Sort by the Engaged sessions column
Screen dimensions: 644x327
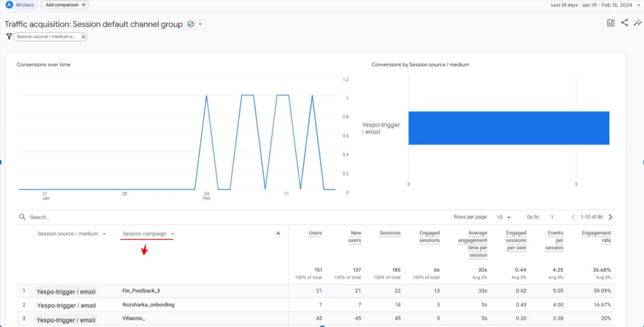pyautogui.click(x=430, y=237)
